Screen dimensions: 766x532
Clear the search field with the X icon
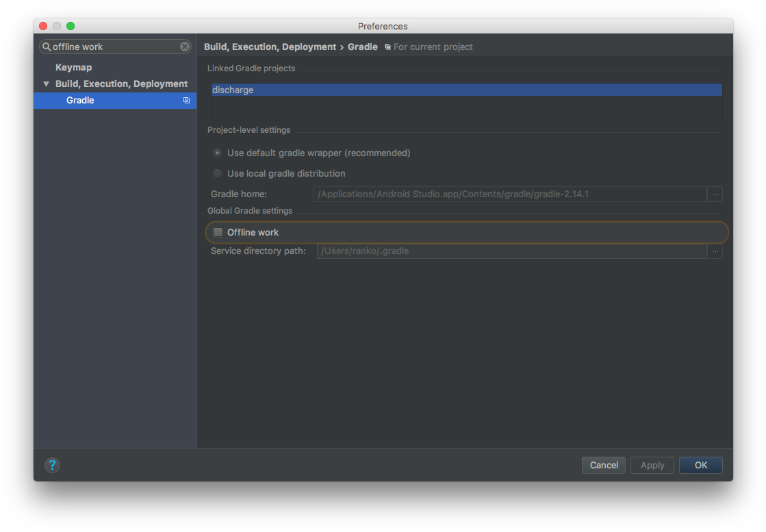click(185, 47)
